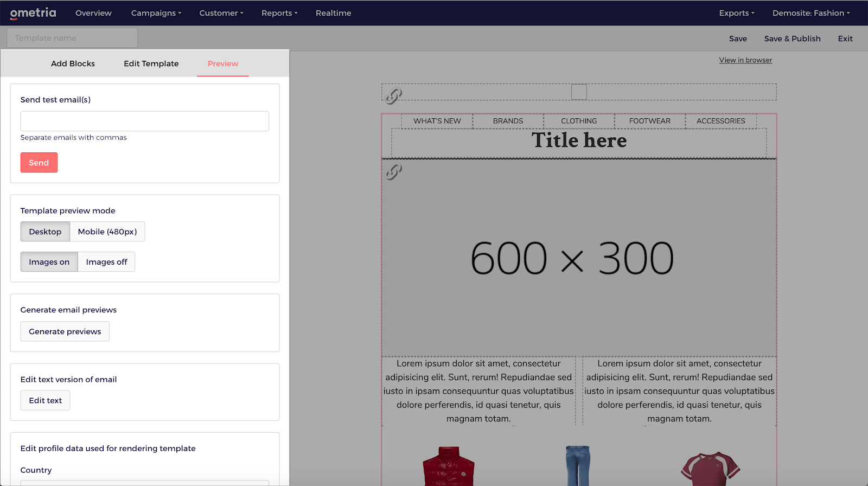
Task: Open the View in browser link
Action: pos(745,60)
